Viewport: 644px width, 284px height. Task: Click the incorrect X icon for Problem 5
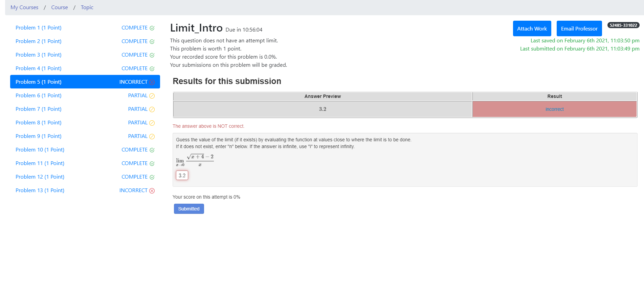[152, 82]
